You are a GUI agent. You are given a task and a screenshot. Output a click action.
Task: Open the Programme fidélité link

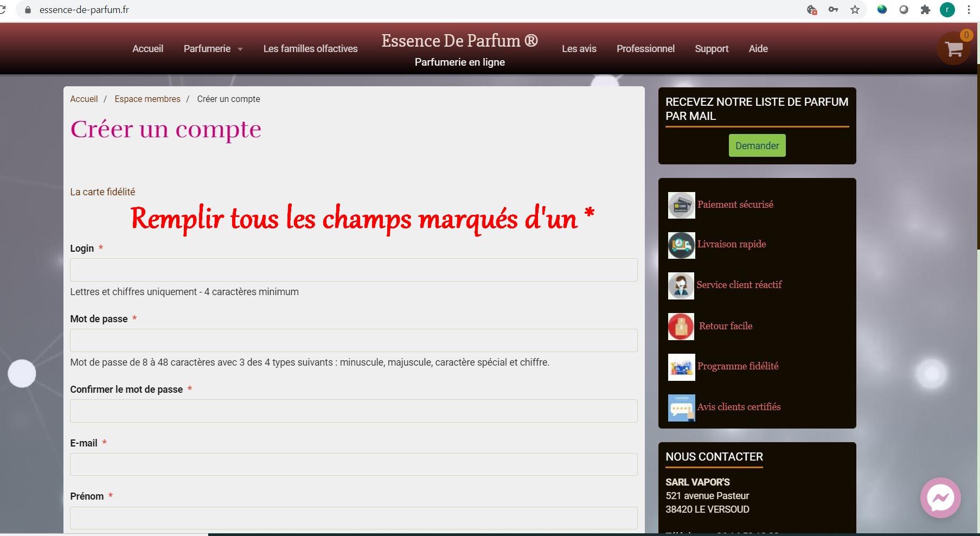coord(738,366)
